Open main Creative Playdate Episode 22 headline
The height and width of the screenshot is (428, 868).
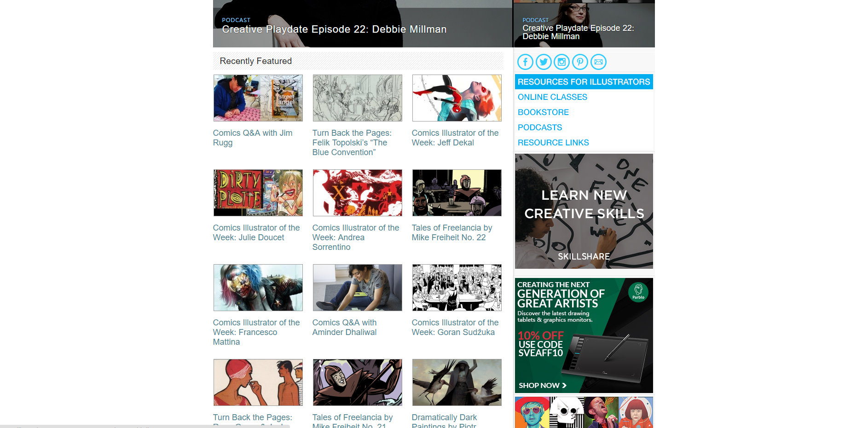334,29
